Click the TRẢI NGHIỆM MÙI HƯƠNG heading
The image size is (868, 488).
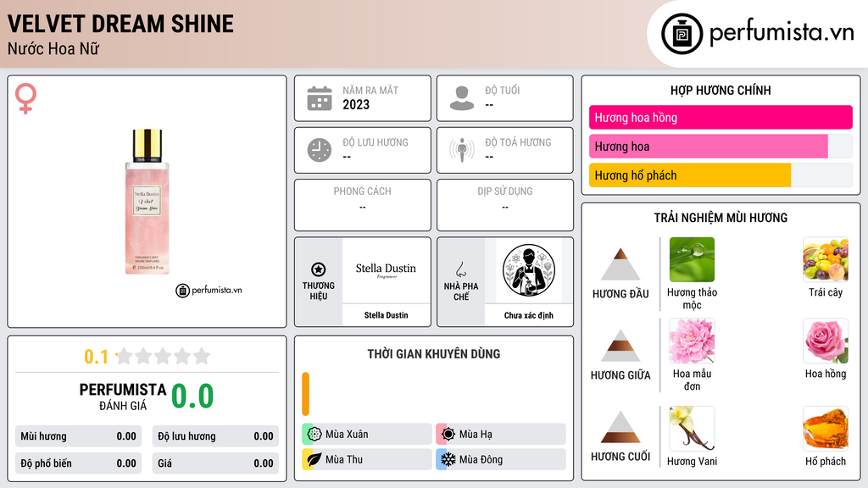point(721,218)
